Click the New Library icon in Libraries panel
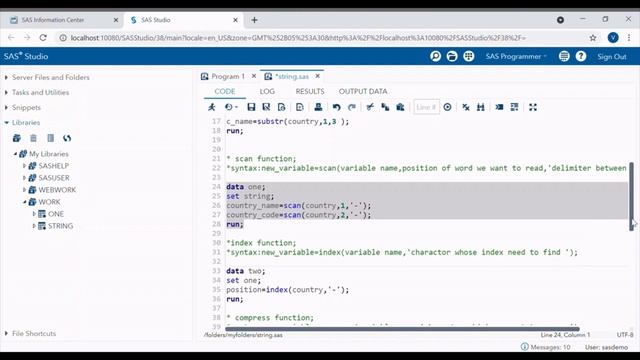640x360 pixels. pos(17,138)
